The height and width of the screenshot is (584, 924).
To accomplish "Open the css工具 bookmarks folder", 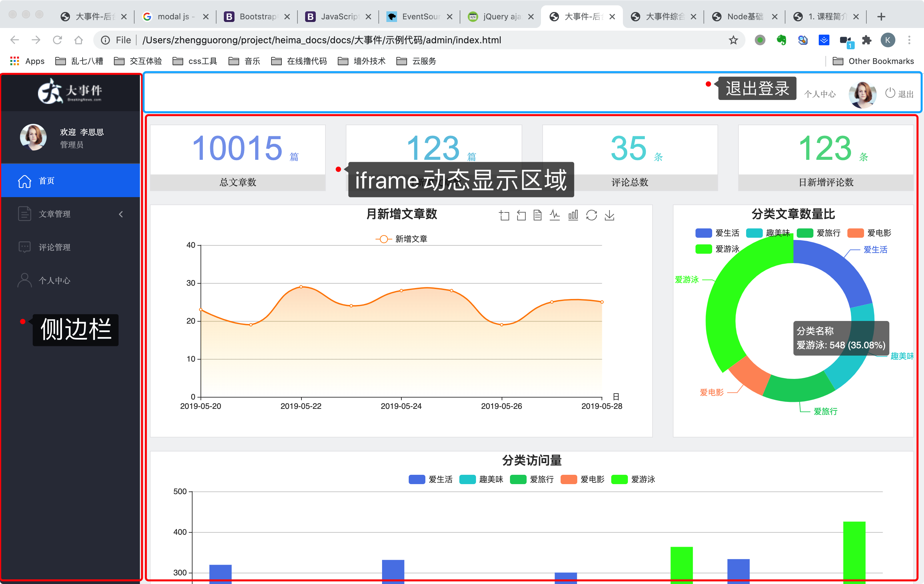I will [195, 61].
